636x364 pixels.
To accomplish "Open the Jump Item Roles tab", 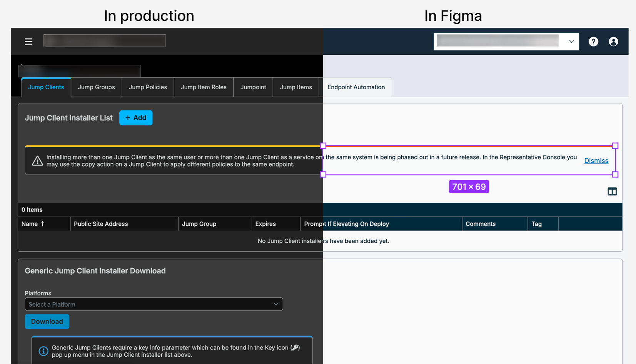I will [204, 87].
